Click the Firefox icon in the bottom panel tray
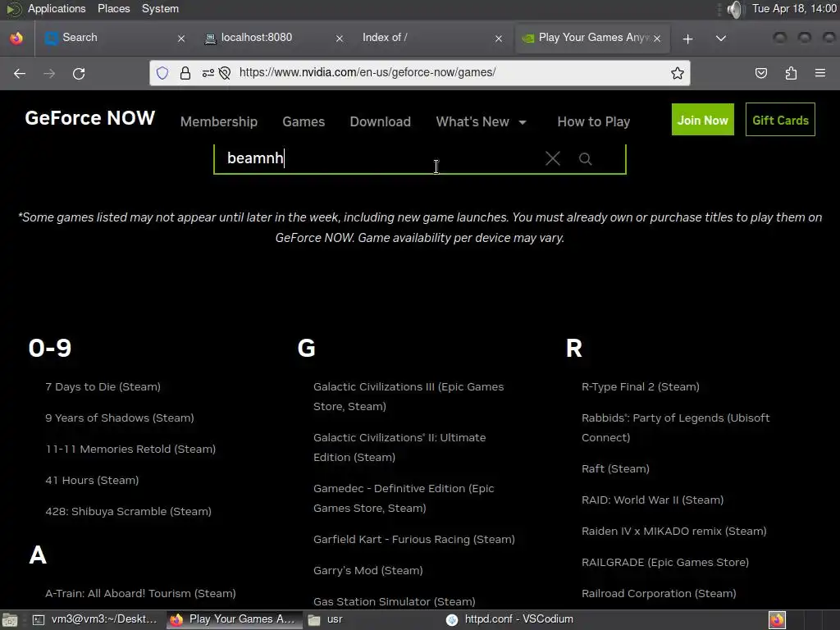The height and width of the screenshot is (630, 840). (777, 620)
